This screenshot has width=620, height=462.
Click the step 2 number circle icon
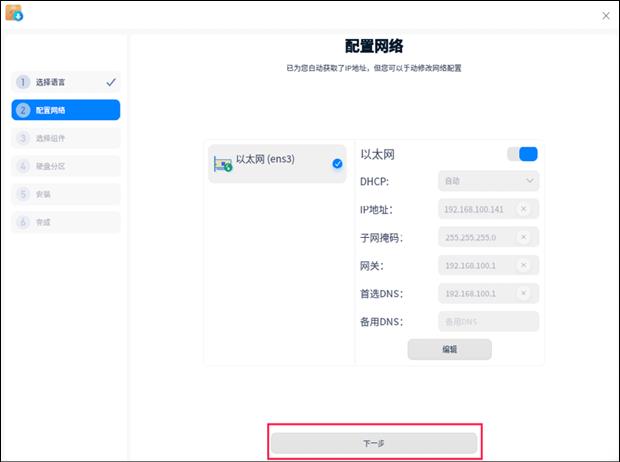(23, 110)
